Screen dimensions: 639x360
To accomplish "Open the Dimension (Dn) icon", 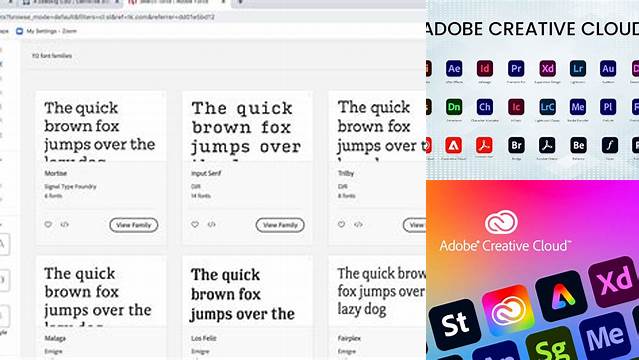I will coord(454,107).
